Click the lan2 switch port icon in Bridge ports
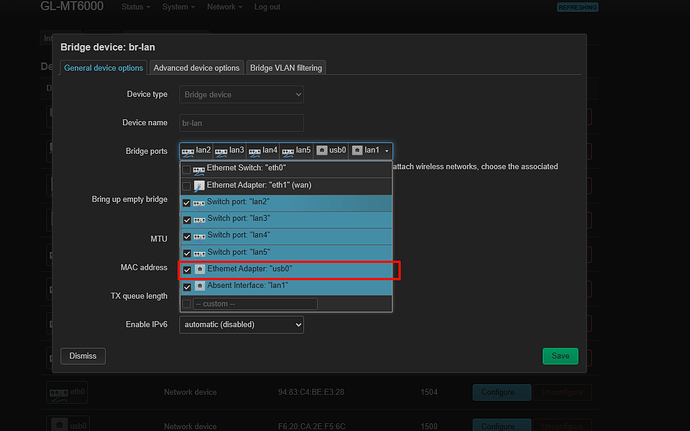Screen dimensions: 690x431 [188, 151]
